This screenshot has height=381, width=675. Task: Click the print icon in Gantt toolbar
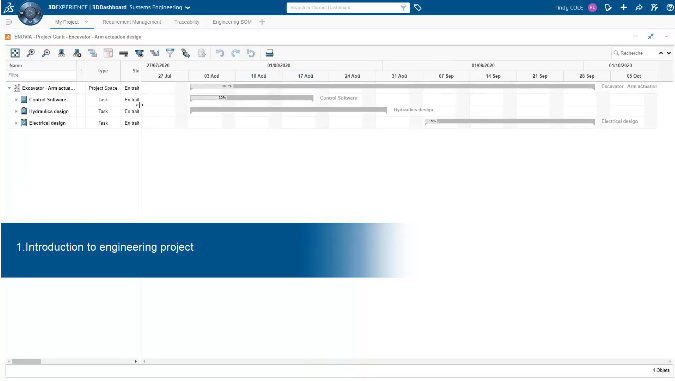coord(269,53)
